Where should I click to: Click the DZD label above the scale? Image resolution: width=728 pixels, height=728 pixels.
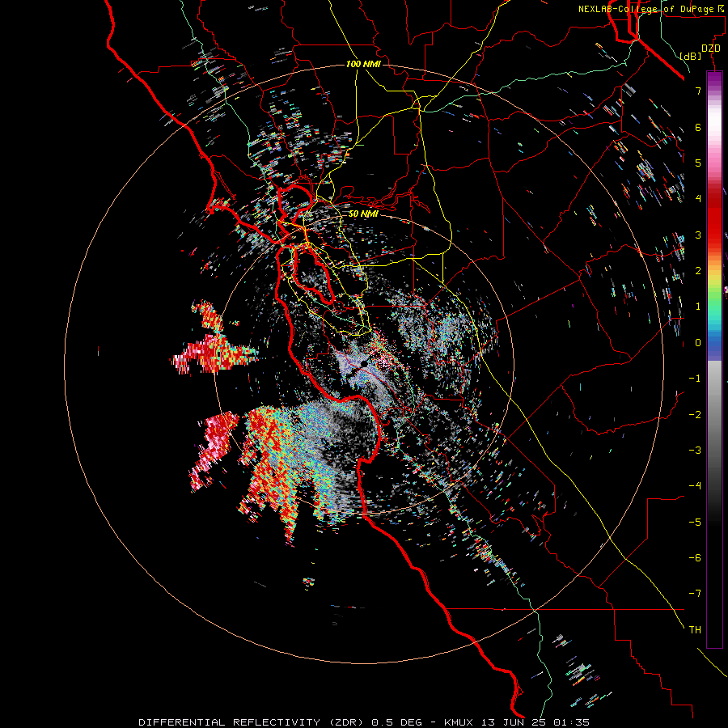pos(711,49)
